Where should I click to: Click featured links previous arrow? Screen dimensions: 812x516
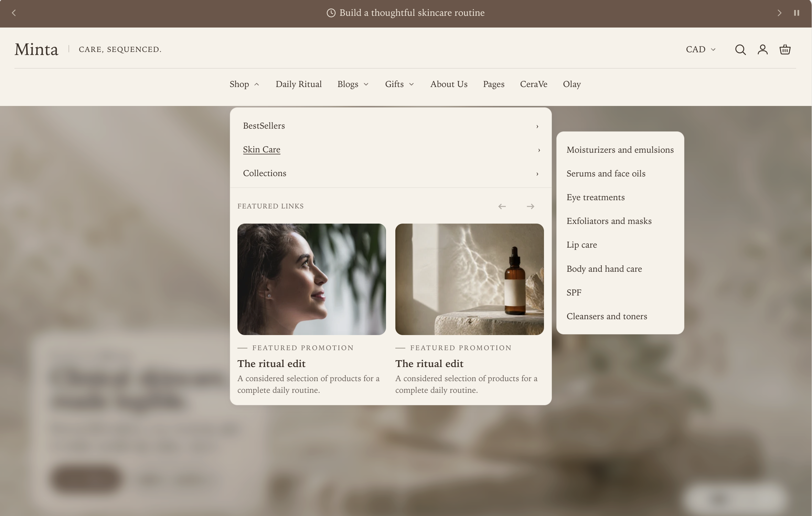coord(502,206)
